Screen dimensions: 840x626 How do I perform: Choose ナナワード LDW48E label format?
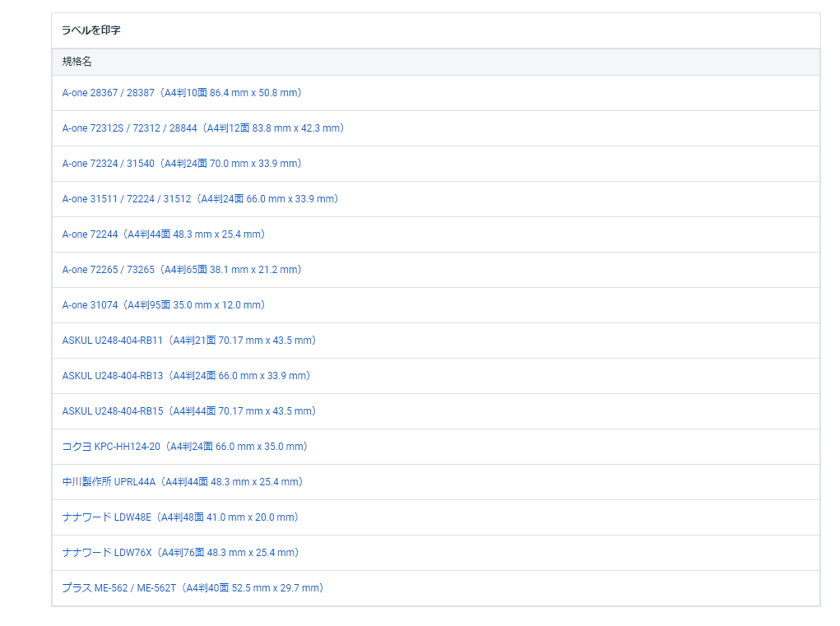tap(180, 517)
